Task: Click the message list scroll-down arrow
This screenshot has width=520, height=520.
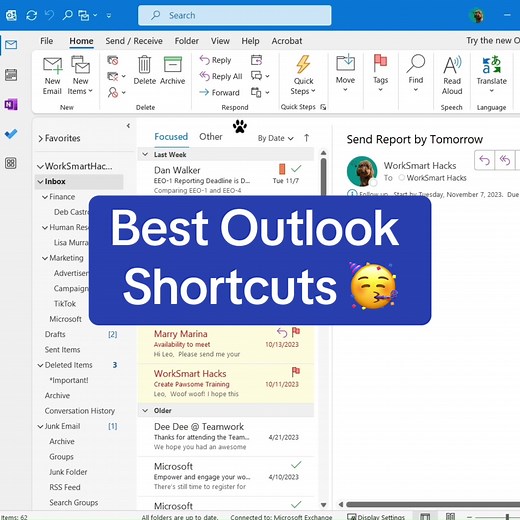Action: pos(323,505)
